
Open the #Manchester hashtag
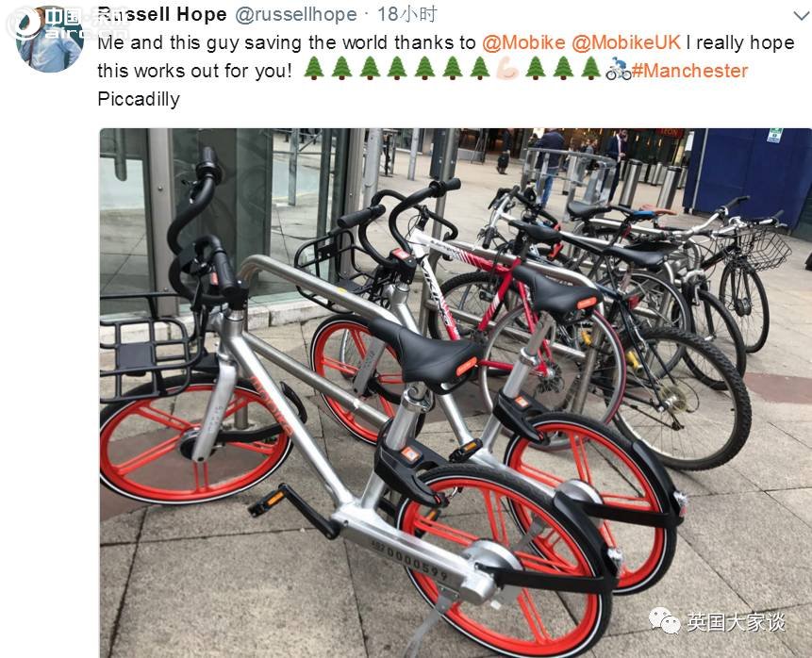689,71
